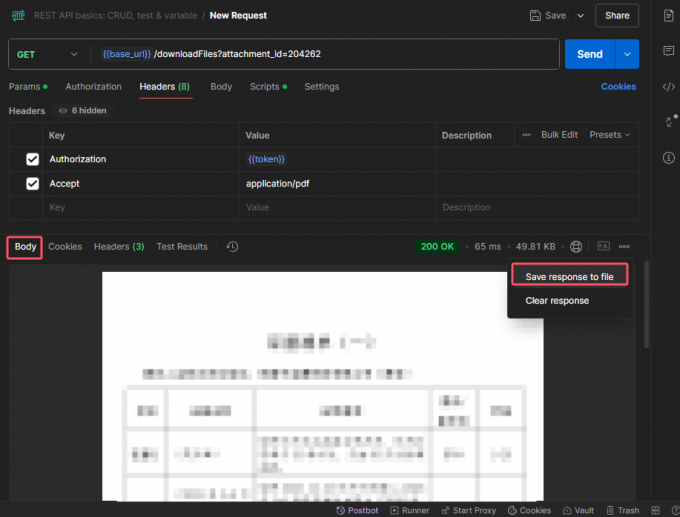Open Vault in the status bar

578,510
